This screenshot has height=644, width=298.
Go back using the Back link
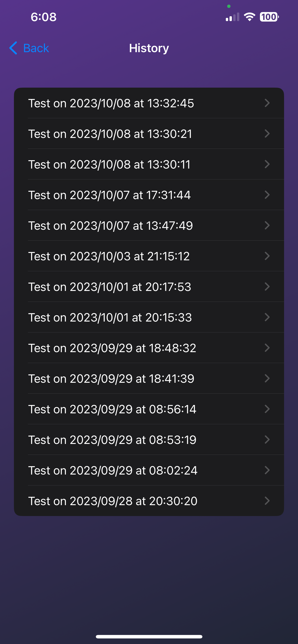[36, 48]
